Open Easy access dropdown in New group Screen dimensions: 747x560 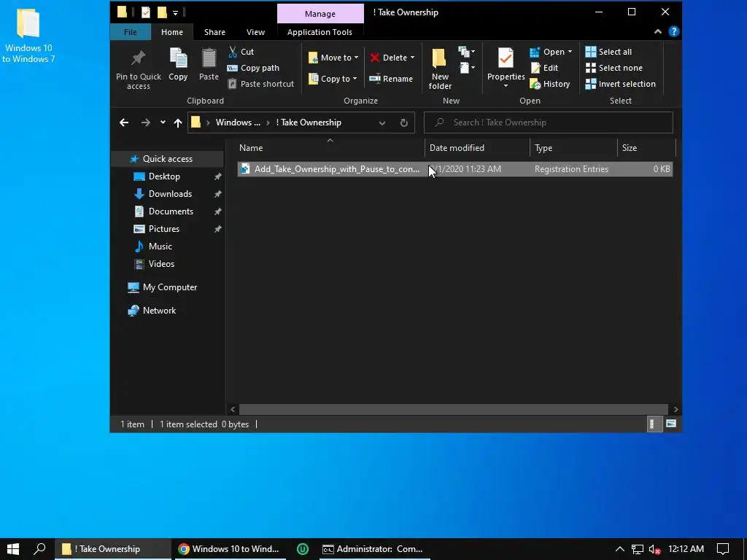point(467,68)
